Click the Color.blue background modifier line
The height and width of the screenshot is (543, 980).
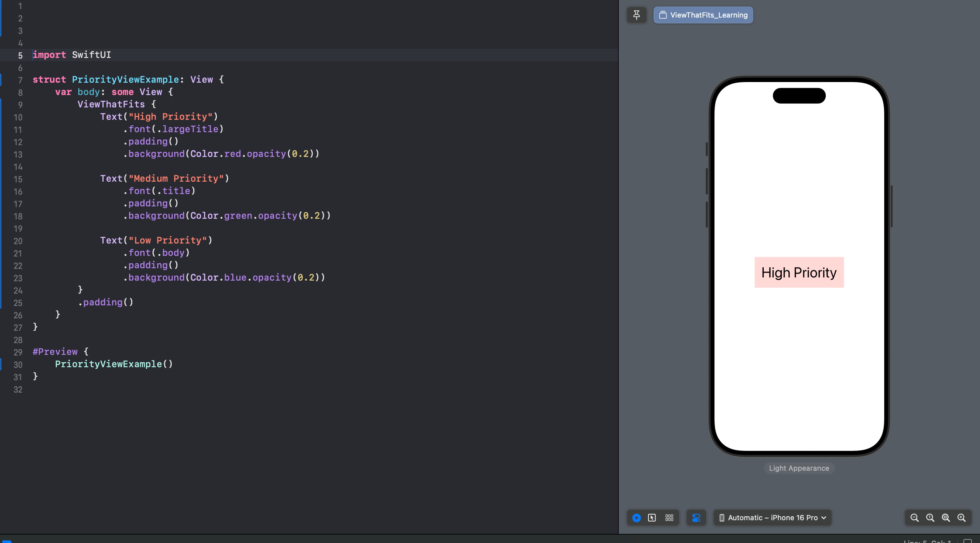224,277
